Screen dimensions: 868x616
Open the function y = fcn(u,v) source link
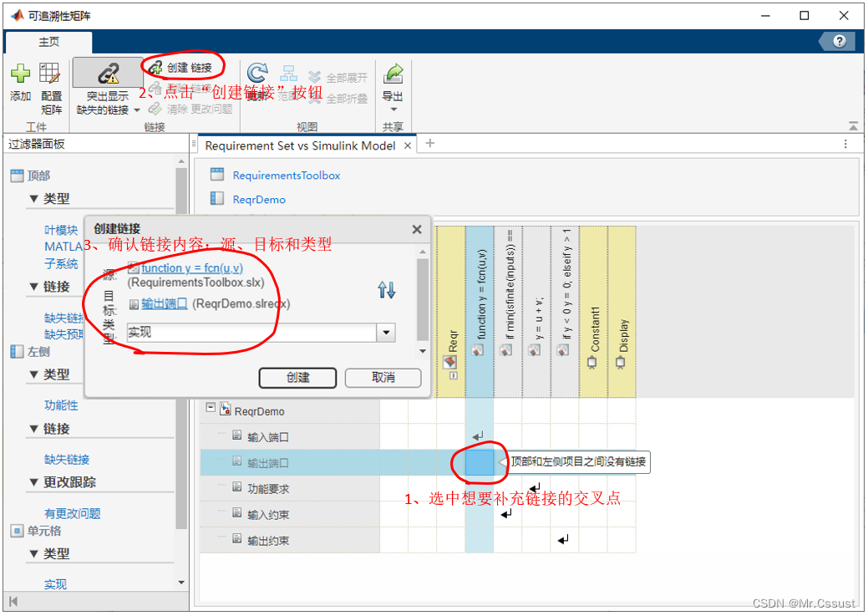(x=191, y=268)
